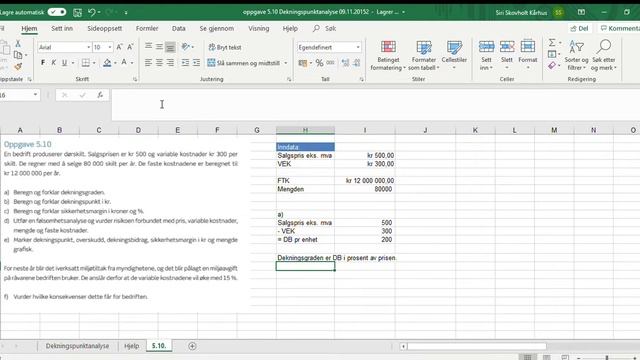
Task: Click the Kommentarer button
Action: pos(619,28)
